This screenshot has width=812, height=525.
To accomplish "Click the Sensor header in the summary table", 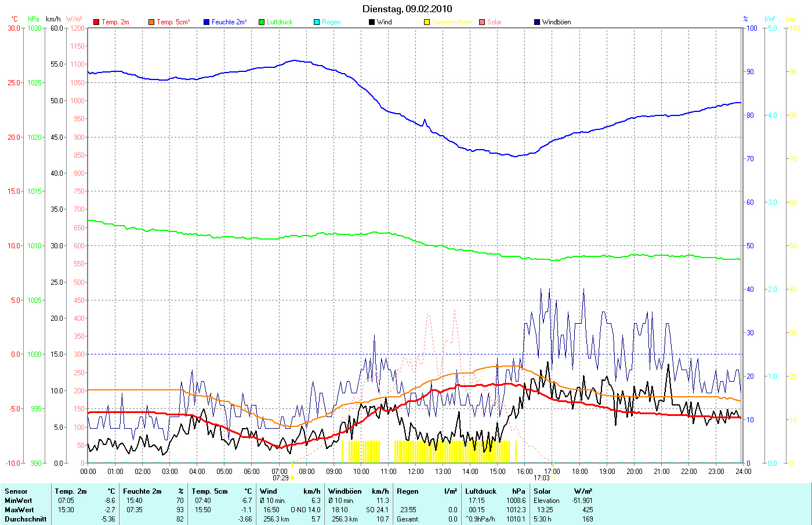I will click(16, 491).
